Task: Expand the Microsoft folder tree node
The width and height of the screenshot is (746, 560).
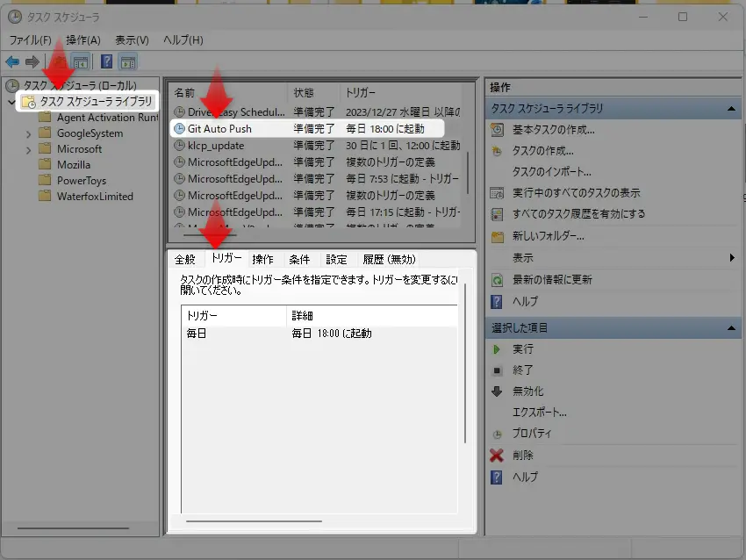Action: 29,149
